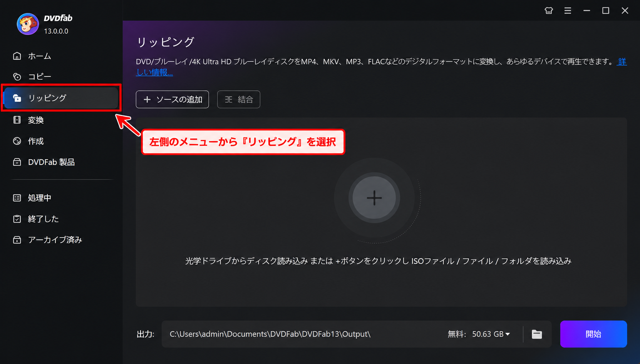This screenshot has height=364, width=640.
Task: Click the 開始 start button
Action: click(x=593, y=334)
